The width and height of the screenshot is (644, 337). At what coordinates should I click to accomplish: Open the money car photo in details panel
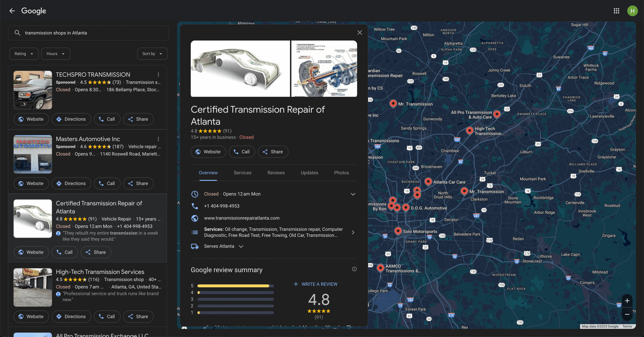pos(240,69)
